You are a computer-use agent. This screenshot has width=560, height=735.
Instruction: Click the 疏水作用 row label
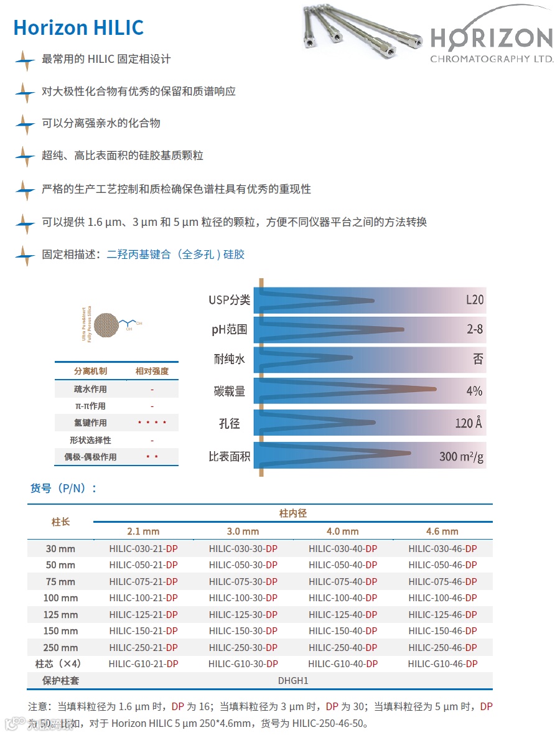click(90, 389)
